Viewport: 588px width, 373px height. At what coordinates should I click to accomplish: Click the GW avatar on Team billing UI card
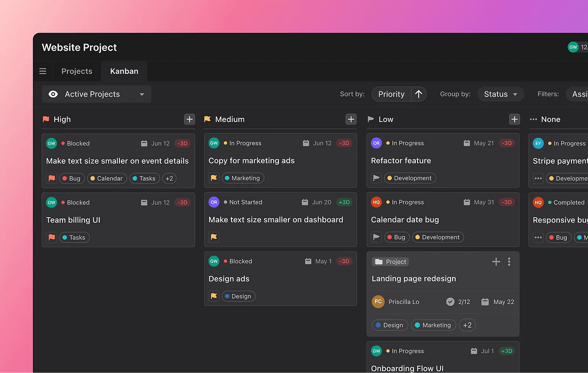pyautogui.click(x=51, y=202)
